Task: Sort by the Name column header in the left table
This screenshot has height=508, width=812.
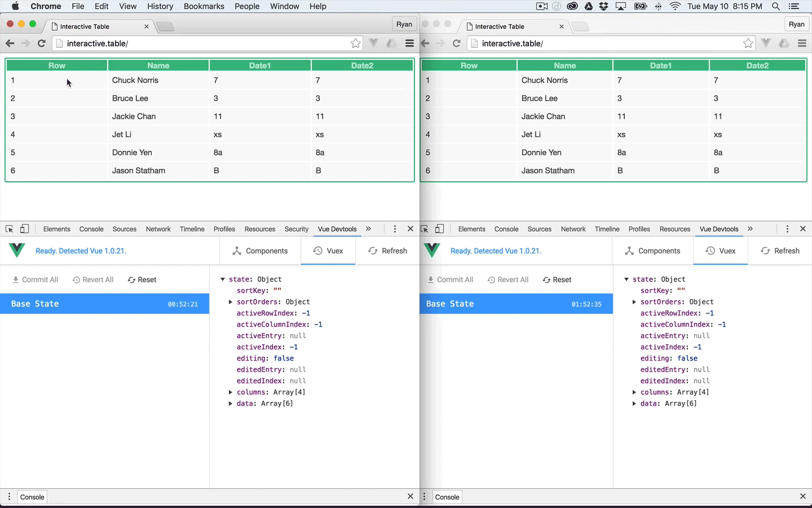Action: tap(158, 65)
